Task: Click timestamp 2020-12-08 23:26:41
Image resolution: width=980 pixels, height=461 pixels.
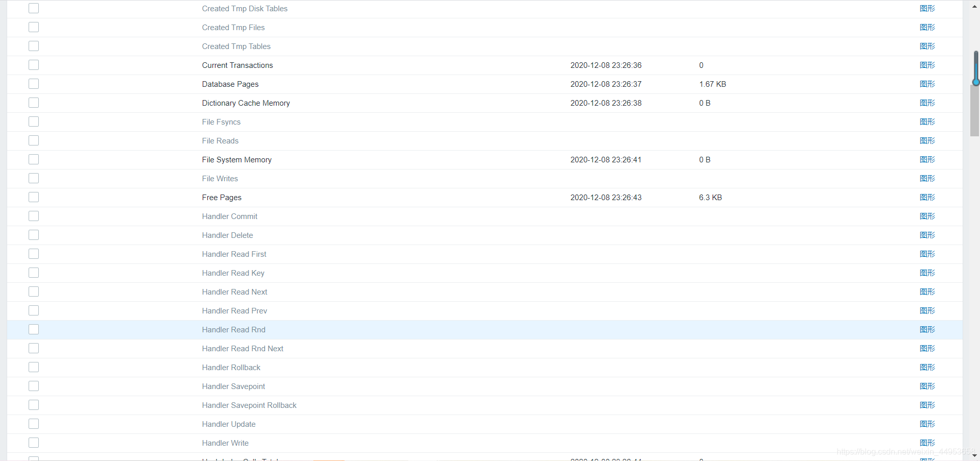Action: (606, 159)
